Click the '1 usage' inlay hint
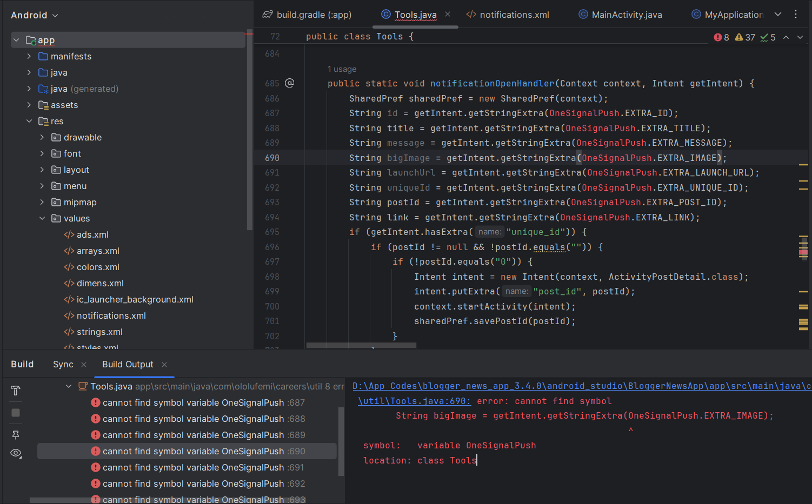 click(342, 69)
